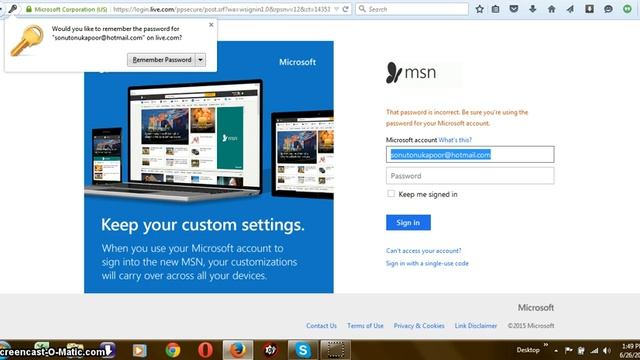Click Desktop toolbar label in taskbar

pos(528,350)
